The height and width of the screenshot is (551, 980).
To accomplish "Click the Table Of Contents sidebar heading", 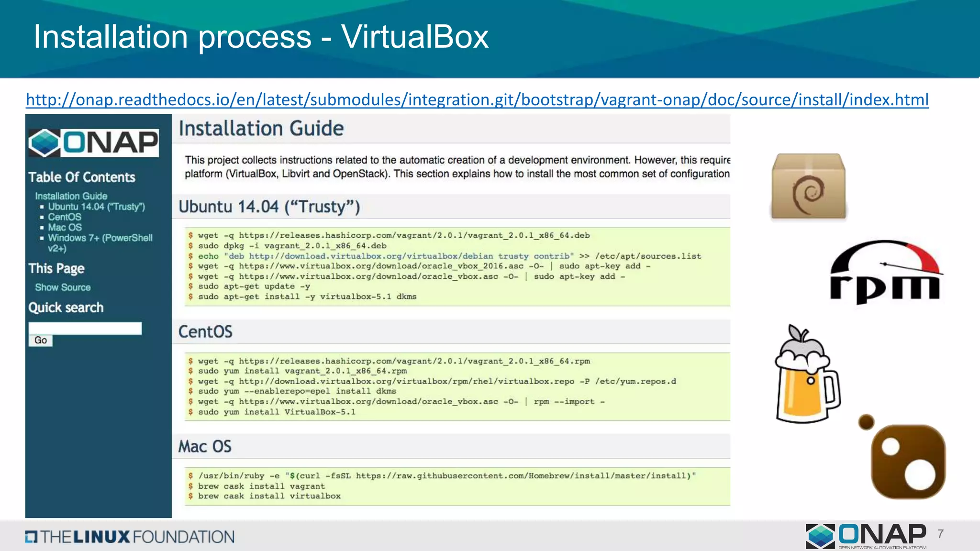I will click(82, 177).
